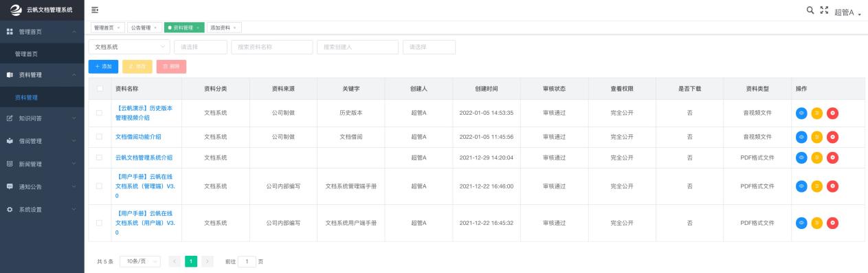This screenshot has height=273, width=868.
Task: View 云帆文档管理系统介绍 using blue eye icon
Action: pos(801,157)
